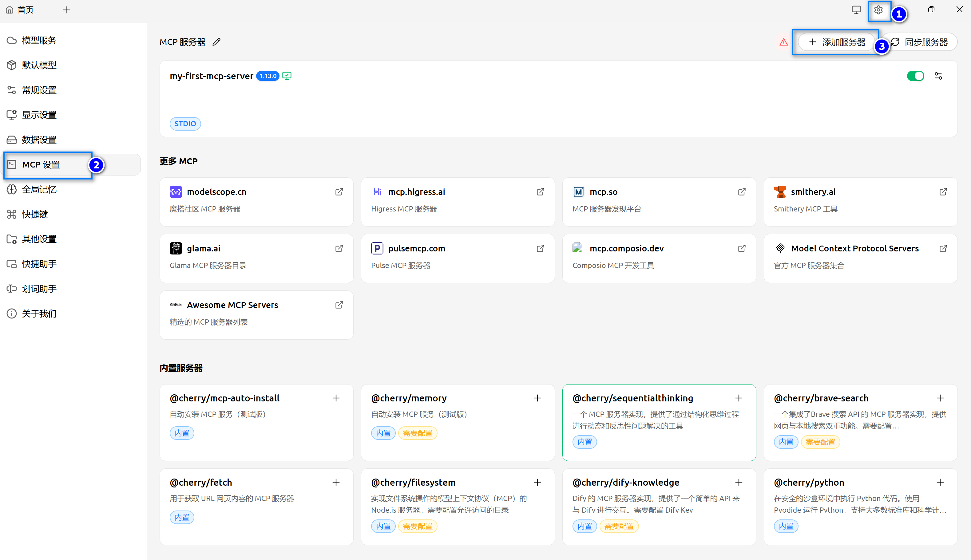Screen dimensions: 971x560
Task: Open modelscope.cn external link icon
Action: pos(339,192)
